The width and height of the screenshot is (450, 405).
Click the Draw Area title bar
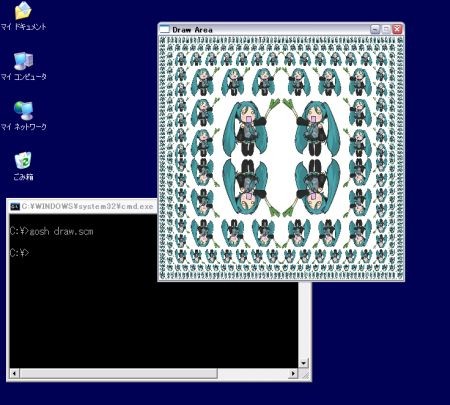pyautogui.click(x=281, y=29)
